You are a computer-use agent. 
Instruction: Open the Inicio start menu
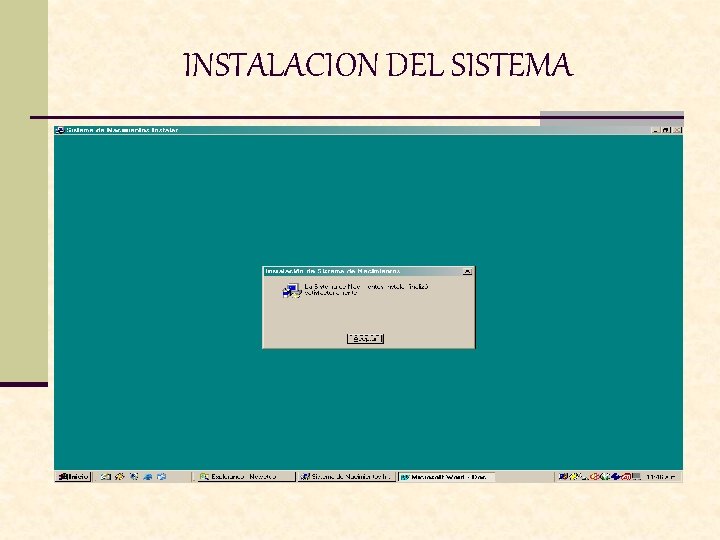point(73,477)
